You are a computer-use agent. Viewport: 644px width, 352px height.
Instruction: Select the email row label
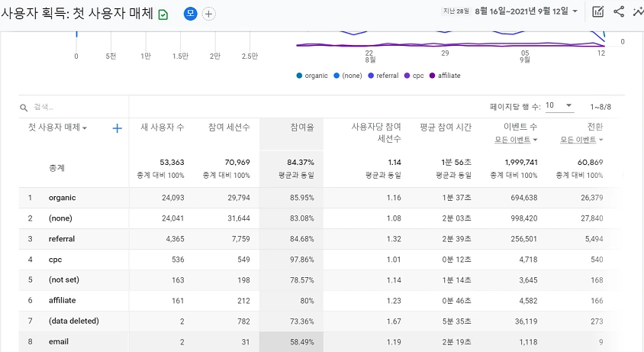click(58, 341)
